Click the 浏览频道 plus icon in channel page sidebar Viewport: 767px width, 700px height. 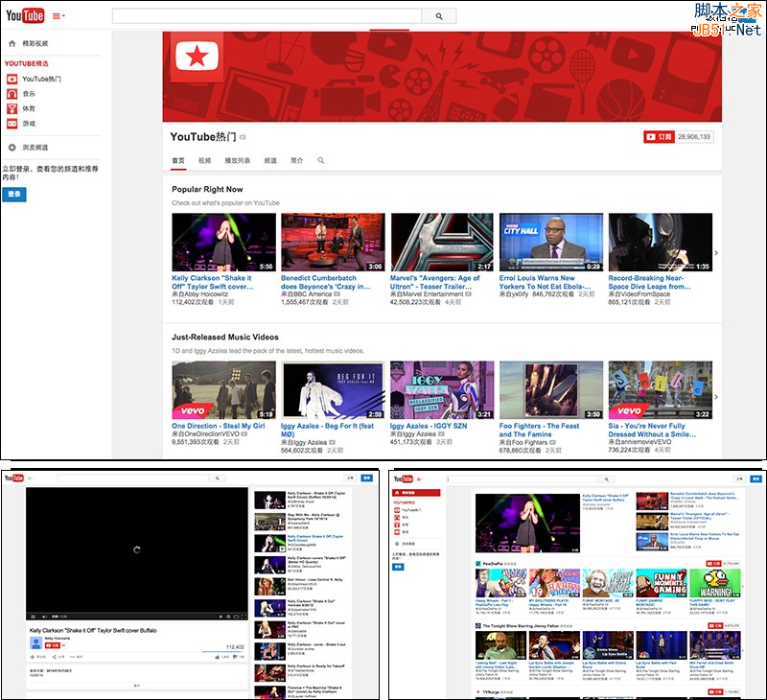pos(12,148)
